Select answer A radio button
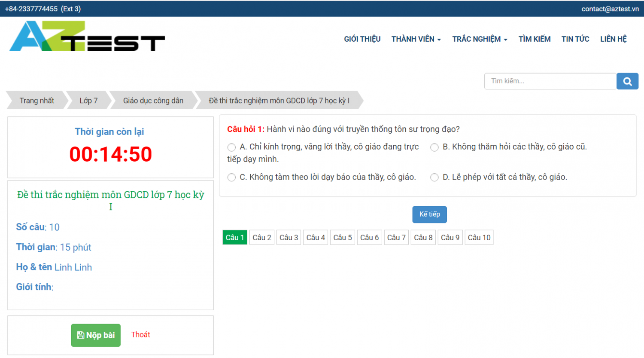The height and width of the screenshot is (358, 644). click(231, 147)
